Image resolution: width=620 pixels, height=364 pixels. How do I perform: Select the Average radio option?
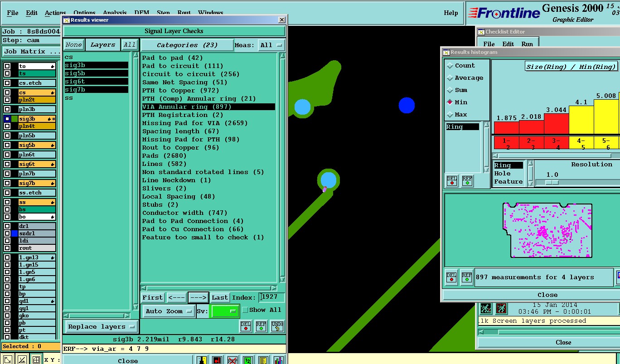point(450,78)
